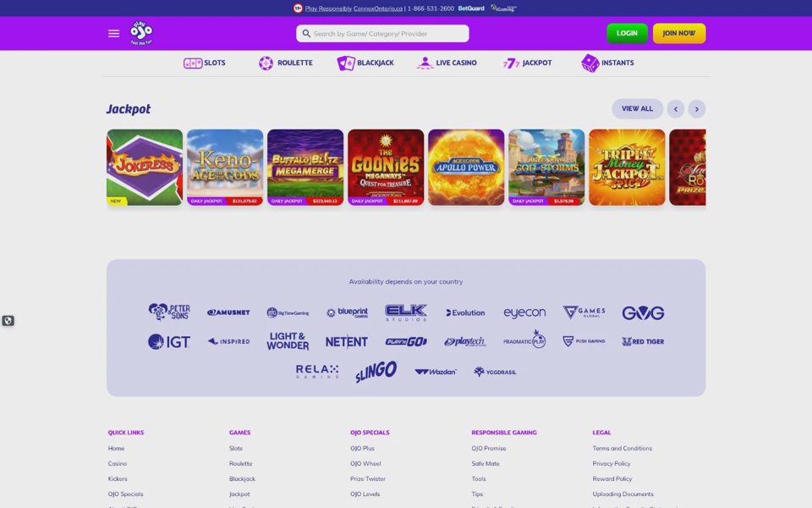Viewport: 812px width, 508px height.
Task: Open the Slots category tab
Action: [x=205, y=63]
